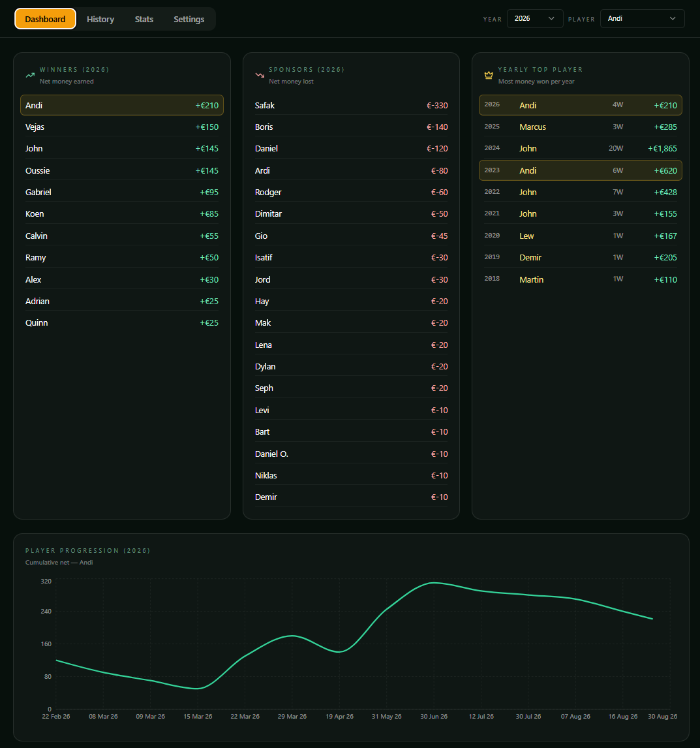Screen dimensions: 700x748
Task: Select the 2026 Andi top player row
Action: coord(581,106)
